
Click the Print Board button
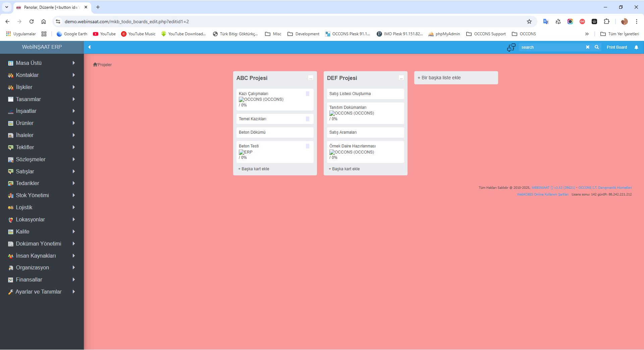[x=616, y=47]
